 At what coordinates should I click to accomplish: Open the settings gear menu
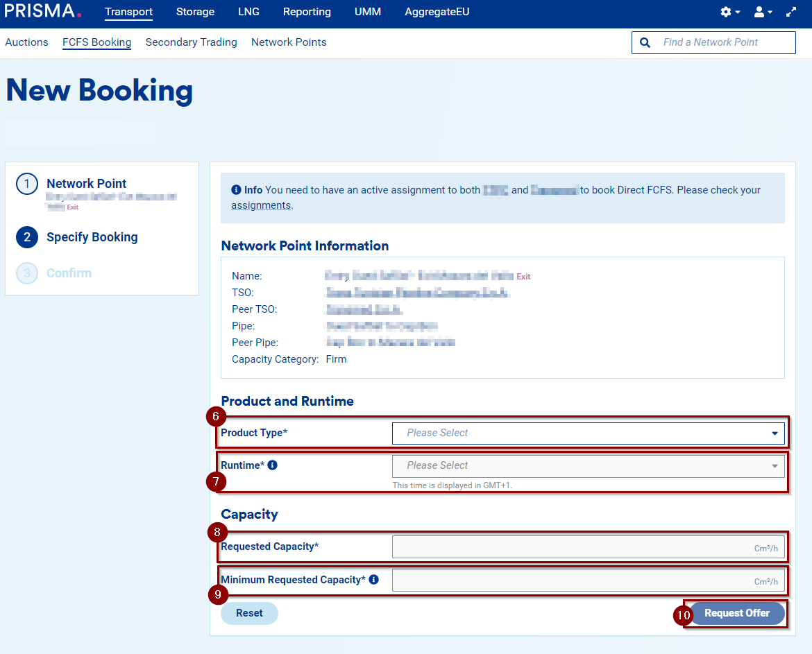coord(729,12)
